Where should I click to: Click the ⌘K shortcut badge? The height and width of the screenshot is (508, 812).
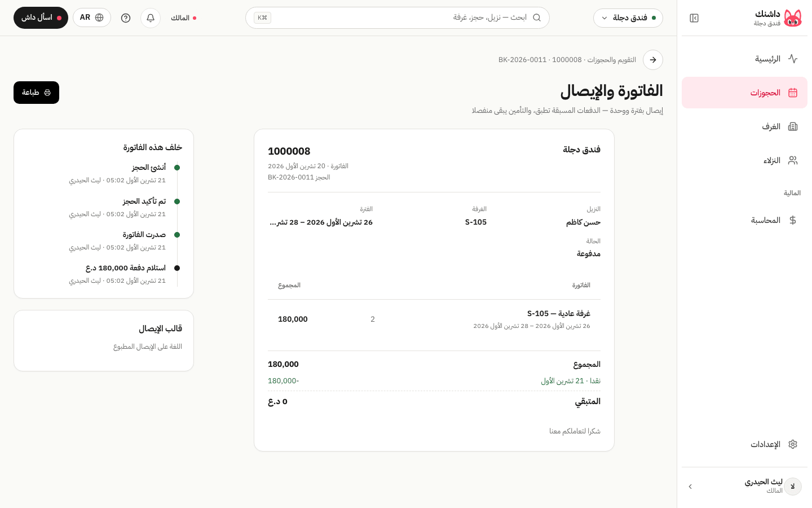(x=263, y=17)
